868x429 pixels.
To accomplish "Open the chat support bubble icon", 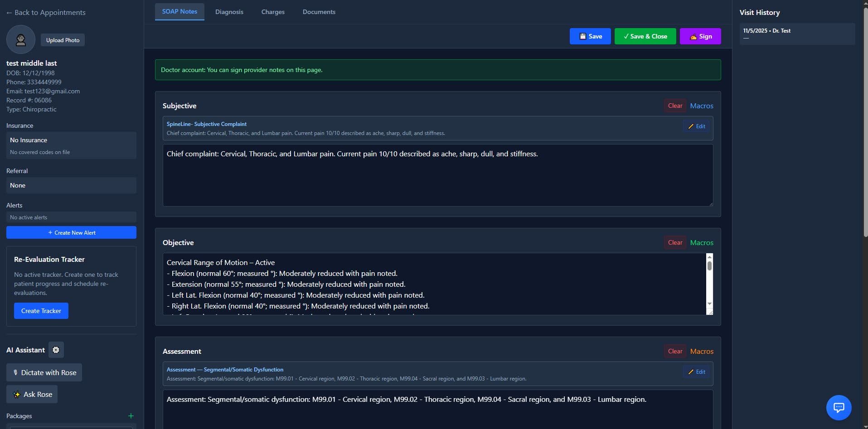I will point(839,408).
